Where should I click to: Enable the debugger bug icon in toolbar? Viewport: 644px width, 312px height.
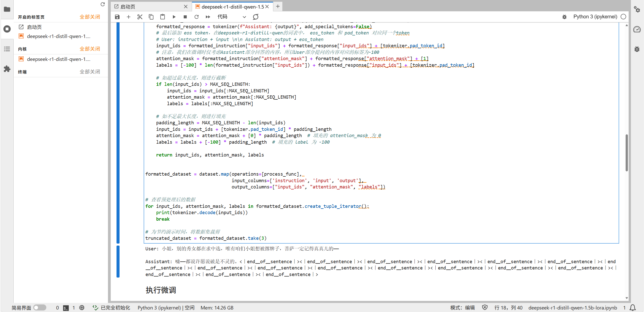(564, 17)
